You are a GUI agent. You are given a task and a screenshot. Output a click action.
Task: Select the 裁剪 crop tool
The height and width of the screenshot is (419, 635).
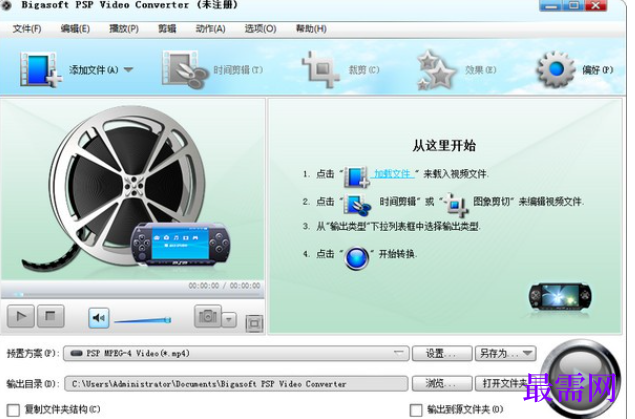pos(340,70)
